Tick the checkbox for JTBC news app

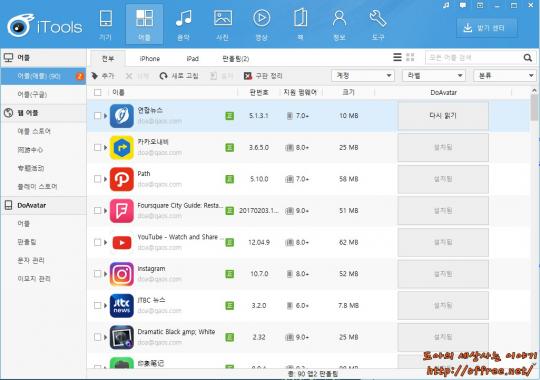coord(98,305)
